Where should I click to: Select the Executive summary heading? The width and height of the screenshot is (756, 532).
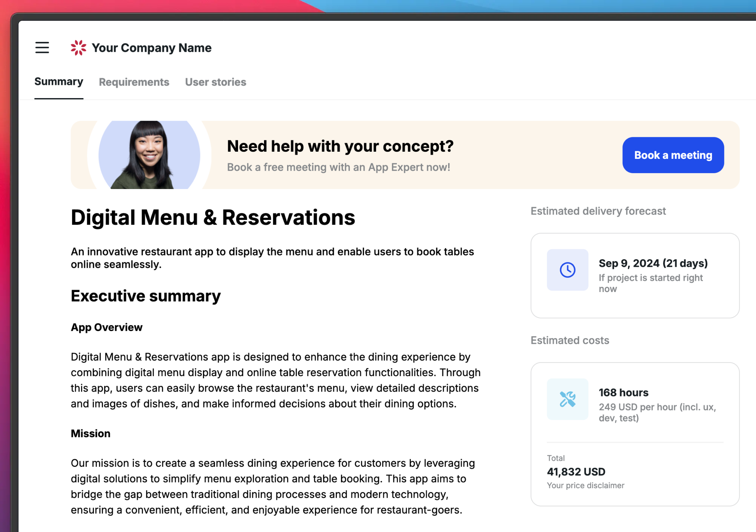click(146, 296)
